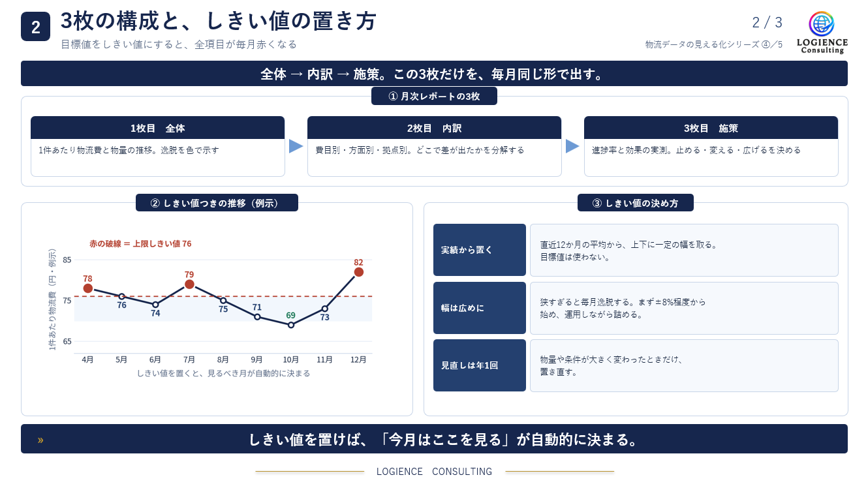Click the x-axis label 8月
This screenshot has height=488, width=868.
(223, 359)
